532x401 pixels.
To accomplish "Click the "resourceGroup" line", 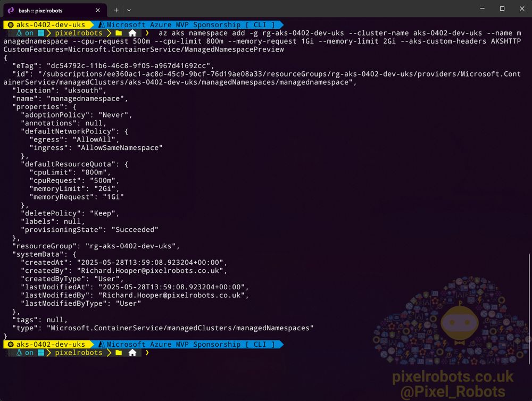I will [x=96, y=246].
